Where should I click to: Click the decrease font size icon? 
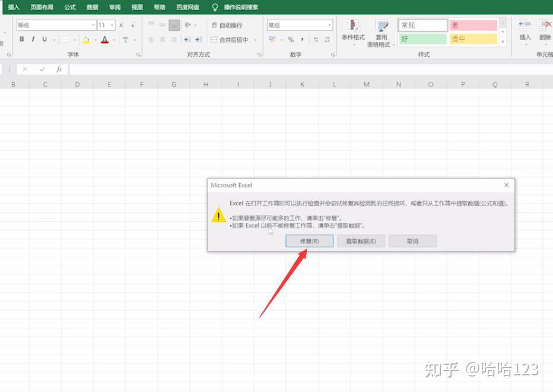[133, 25]
